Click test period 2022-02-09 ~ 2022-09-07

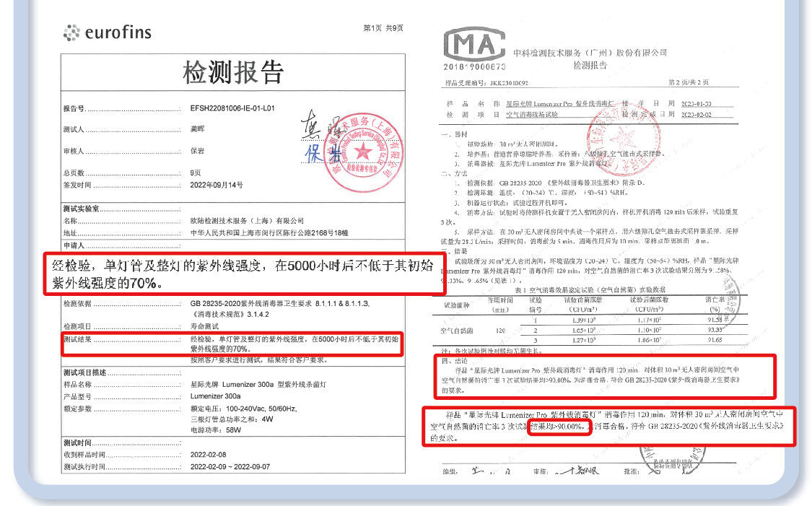tap(230, 466)
